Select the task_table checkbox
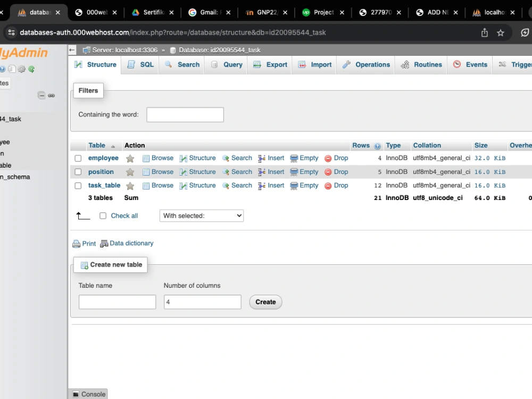Viewport: 532px width, 399px height. pos(78,186)
